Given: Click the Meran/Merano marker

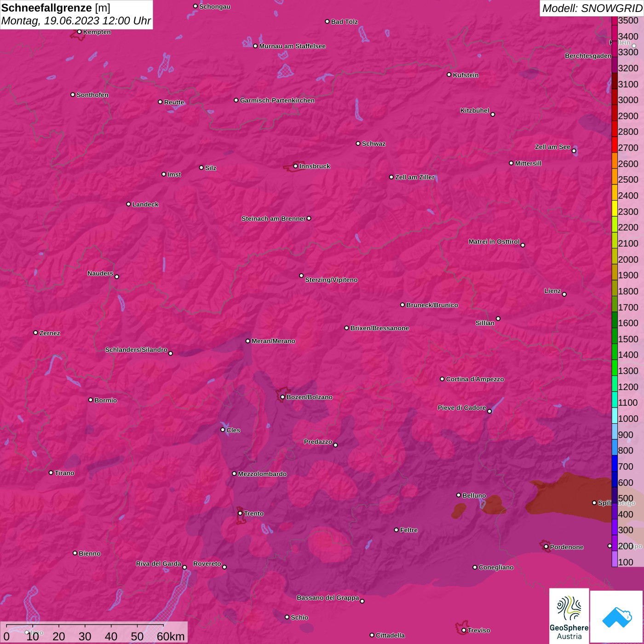Looking at the screenshot, I should coord(248,341).
